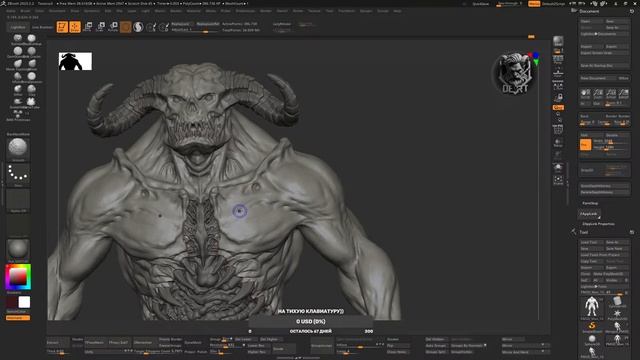Collapse the Tool palette header

tap(584, 232)
